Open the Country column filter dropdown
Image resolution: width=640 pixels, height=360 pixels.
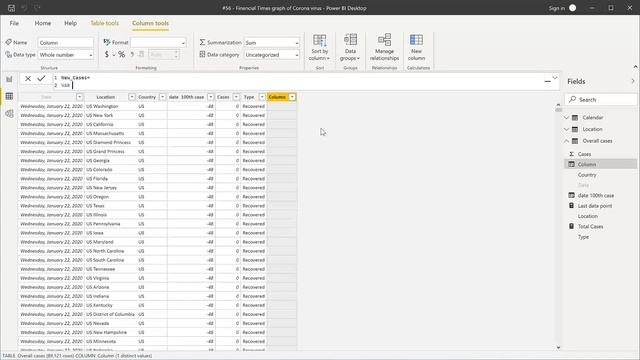pos(162,97)
